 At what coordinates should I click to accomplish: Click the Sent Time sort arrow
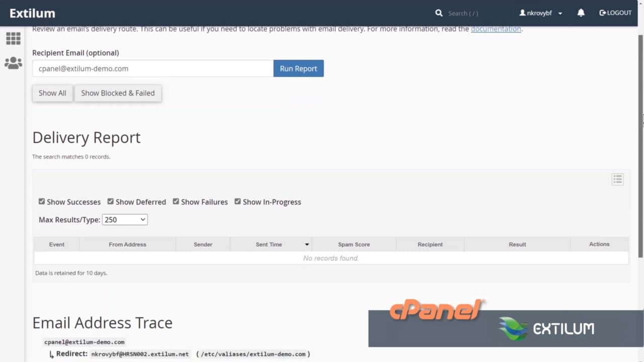click(x=307, y=244)
